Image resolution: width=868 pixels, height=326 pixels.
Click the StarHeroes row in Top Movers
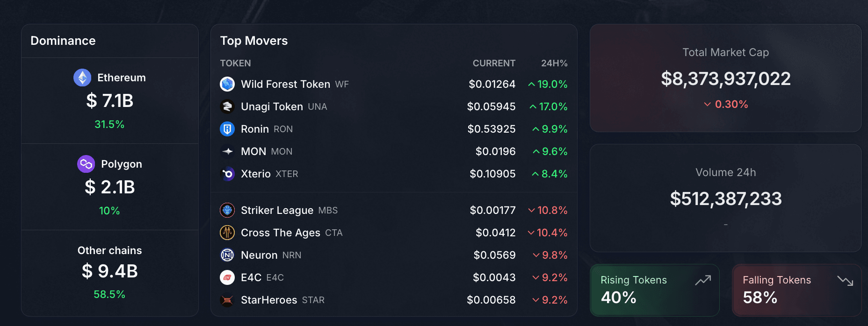point(393,300)
